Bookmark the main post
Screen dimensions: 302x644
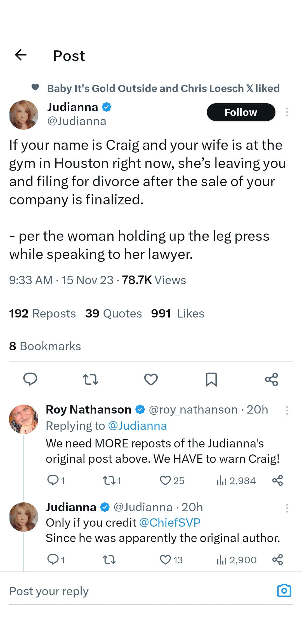[211, 379]
